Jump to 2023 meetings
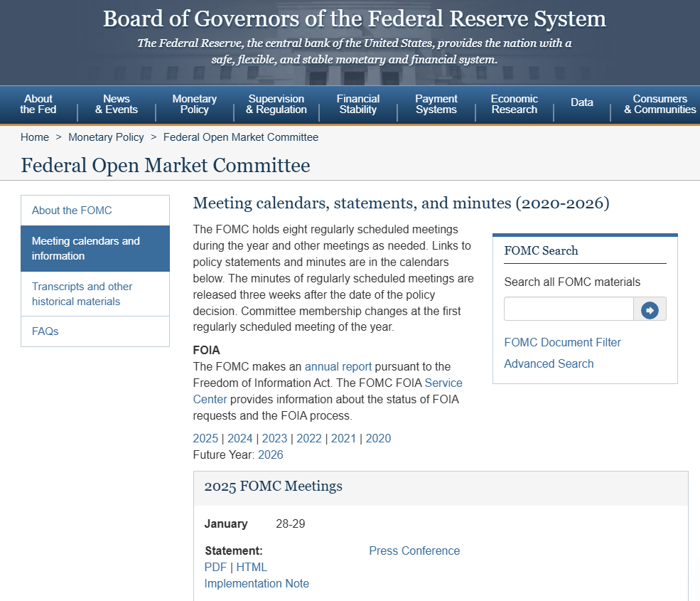Image resolution: width=700 pixels, height=601 pixels. coord(274,438)
